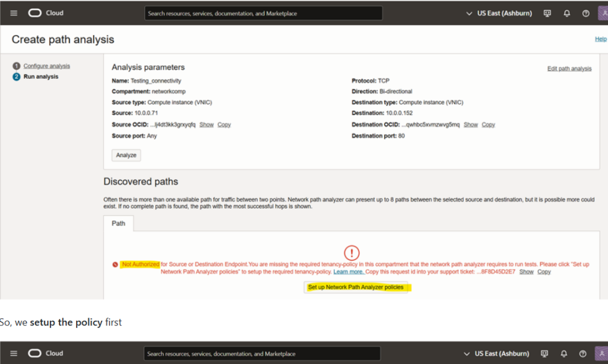Viewport: 608px width, 364px height.
Task: Select the Path tab
Action: pyautogui.click(x=119, y=224)
